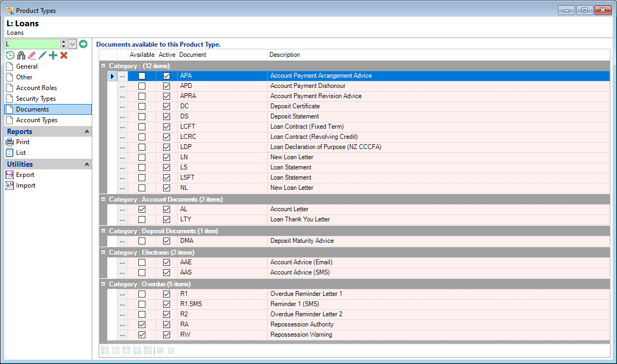Untick the Active checkbox for LDP
The image size is (617, 364).
pos(166,147)
